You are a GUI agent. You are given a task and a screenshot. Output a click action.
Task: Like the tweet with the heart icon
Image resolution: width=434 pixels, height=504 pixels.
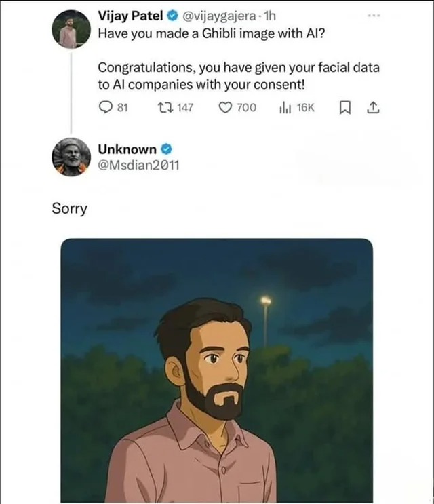(x=226, y=107)
